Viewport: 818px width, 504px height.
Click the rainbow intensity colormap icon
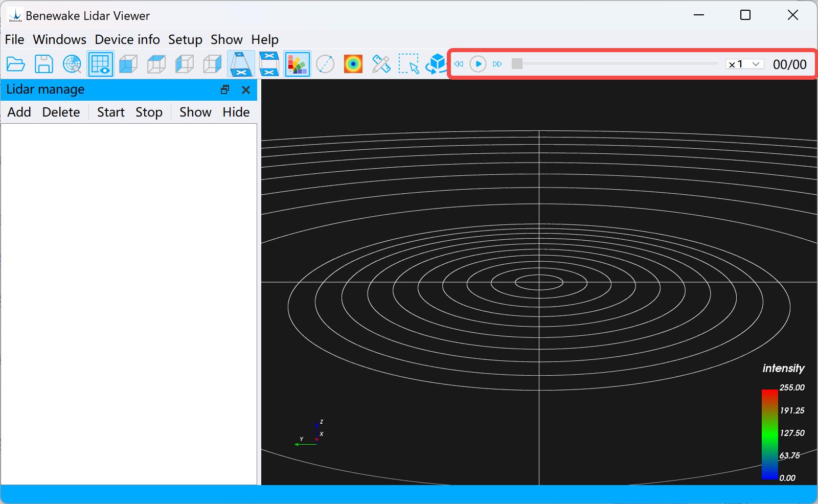pos(353,64)
